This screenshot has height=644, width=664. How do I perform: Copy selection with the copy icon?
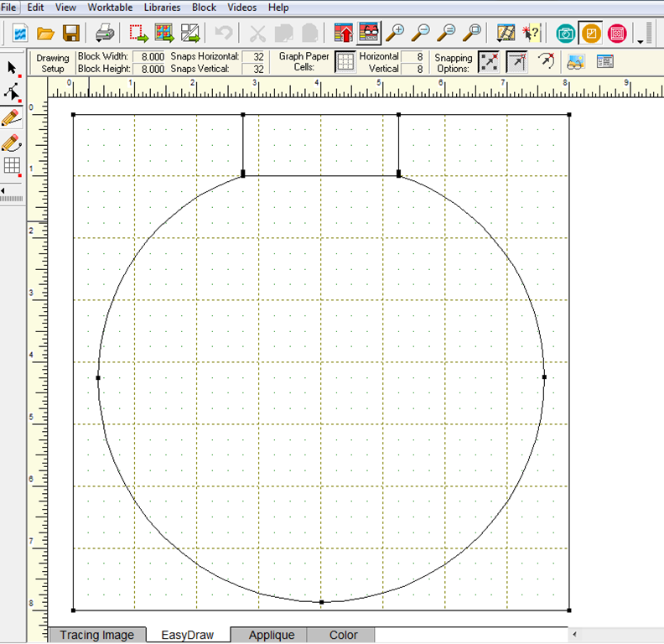[283, 33]
